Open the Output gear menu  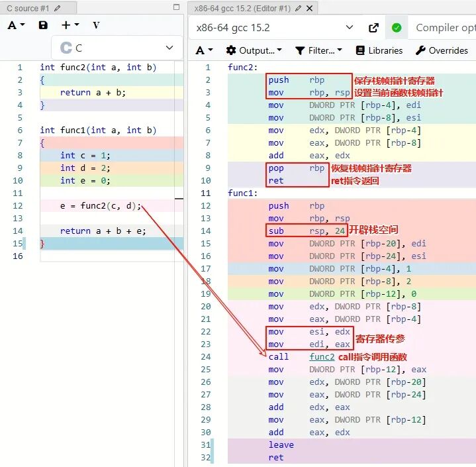pyautogui.click(x=254, y=50)
